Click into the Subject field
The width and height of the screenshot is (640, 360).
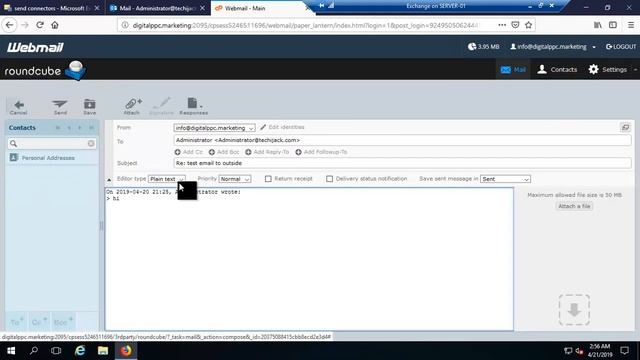[402, 163]
